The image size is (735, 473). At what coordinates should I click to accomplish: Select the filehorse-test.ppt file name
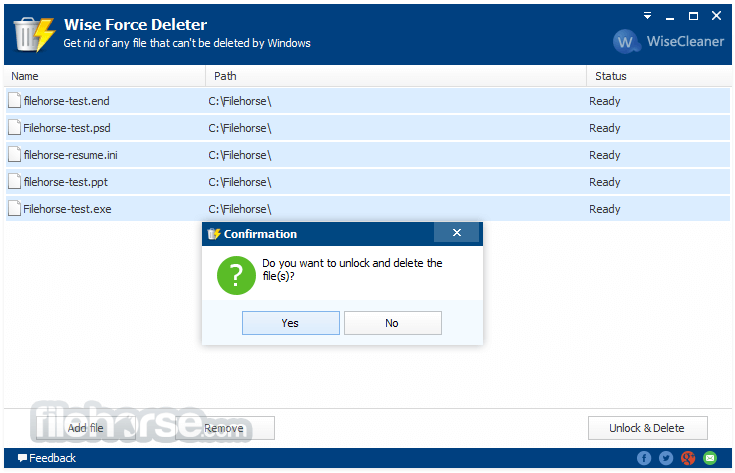click(66, 182)
